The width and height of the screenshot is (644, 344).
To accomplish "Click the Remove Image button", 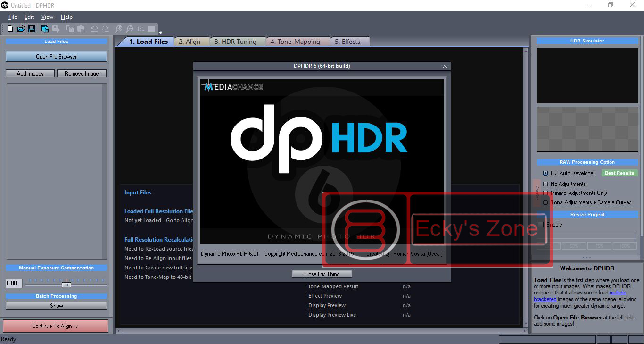I will coord(82,74).
